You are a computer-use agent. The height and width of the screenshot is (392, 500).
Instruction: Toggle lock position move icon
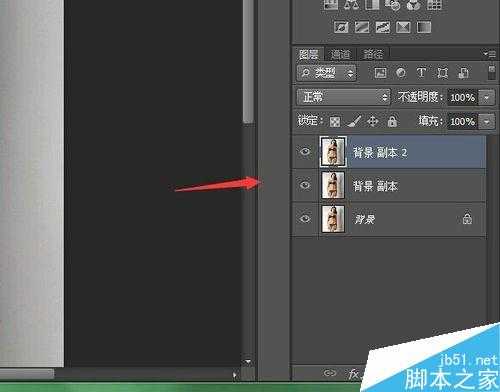point(372,121)
